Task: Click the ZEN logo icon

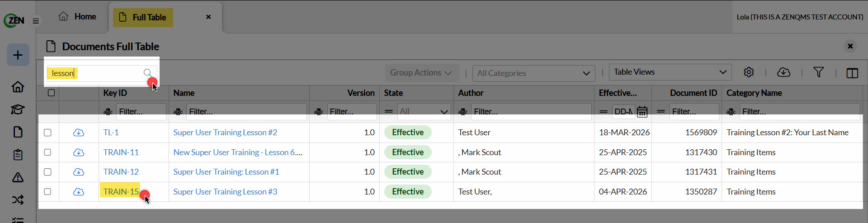Action: [14, 20]
